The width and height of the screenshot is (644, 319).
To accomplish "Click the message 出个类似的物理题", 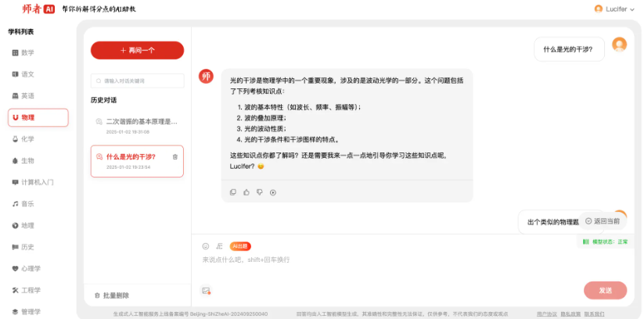I will 552,222.
